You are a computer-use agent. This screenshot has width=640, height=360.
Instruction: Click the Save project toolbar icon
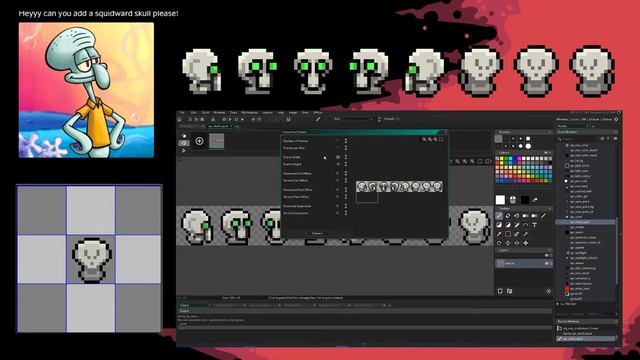click(x=202, y=119)
